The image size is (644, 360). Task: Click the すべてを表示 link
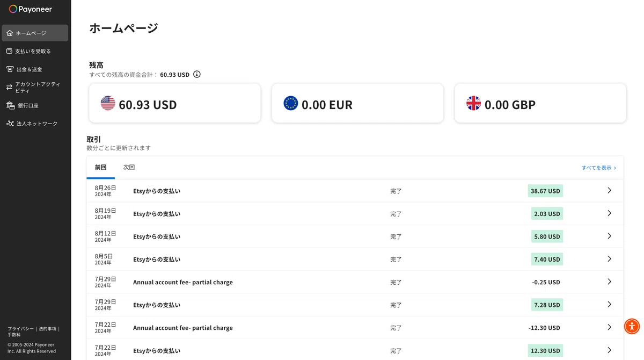(599, 168)
